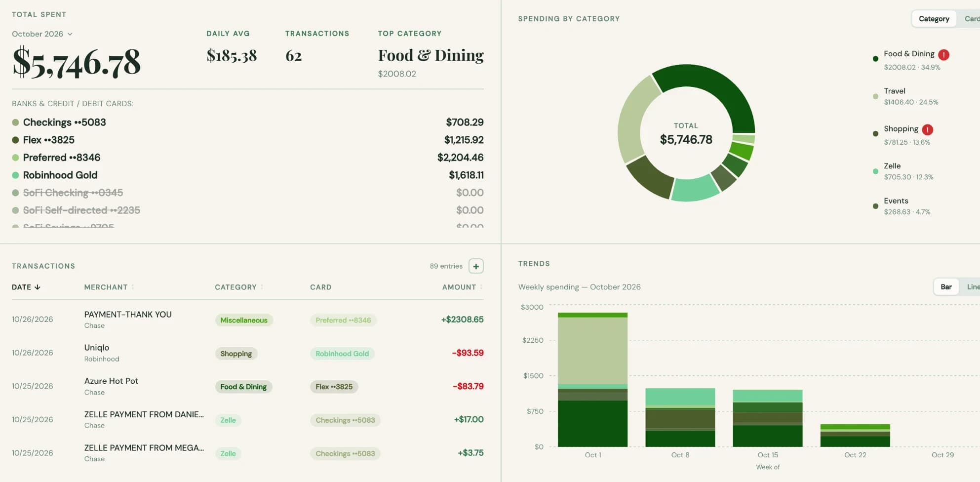Click the Preferred ••8346 card tag
The image size is (980, 482).
click(343, 320)
